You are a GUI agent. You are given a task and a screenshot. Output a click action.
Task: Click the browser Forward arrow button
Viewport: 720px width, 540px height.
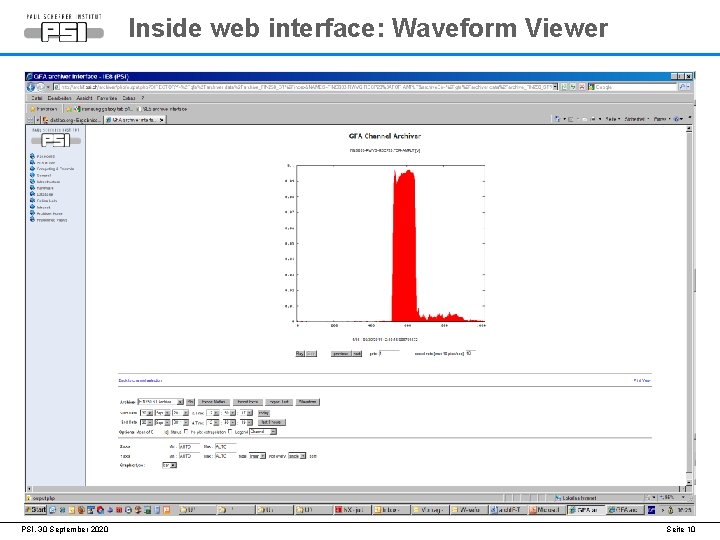pos(40,87)
